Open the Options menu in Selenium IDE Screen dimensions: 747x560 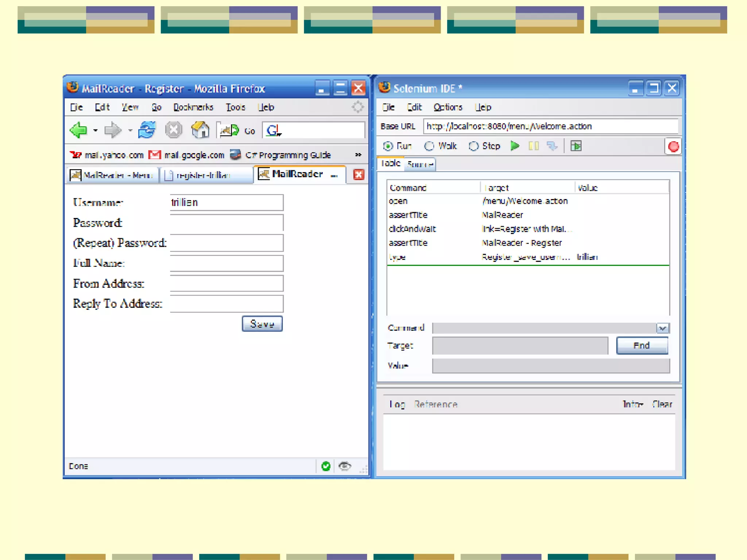[448, 107]
